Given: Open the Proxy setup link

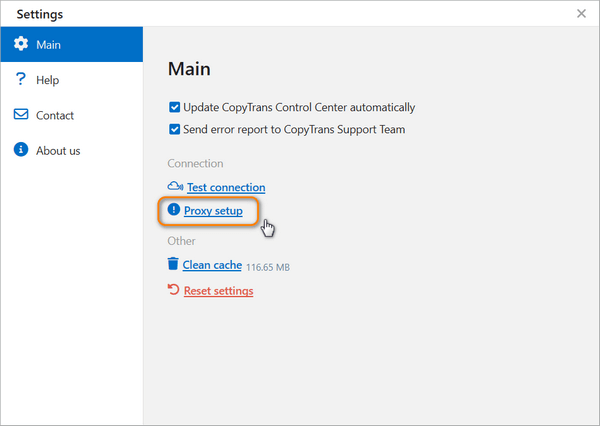Looking at the screenshot, I should 213,211.
